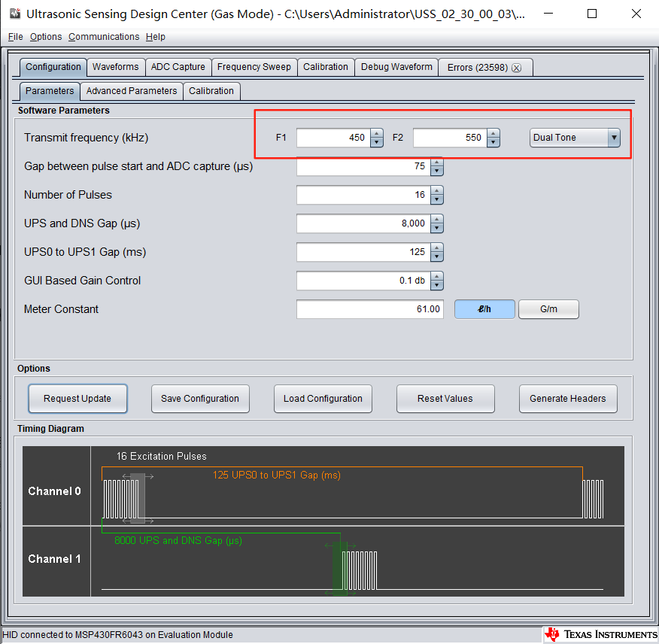Image resolution: width=659 pixels, height=644 pixels.
Task: Click the Channel 0 row label
Action: coord(54,491)
